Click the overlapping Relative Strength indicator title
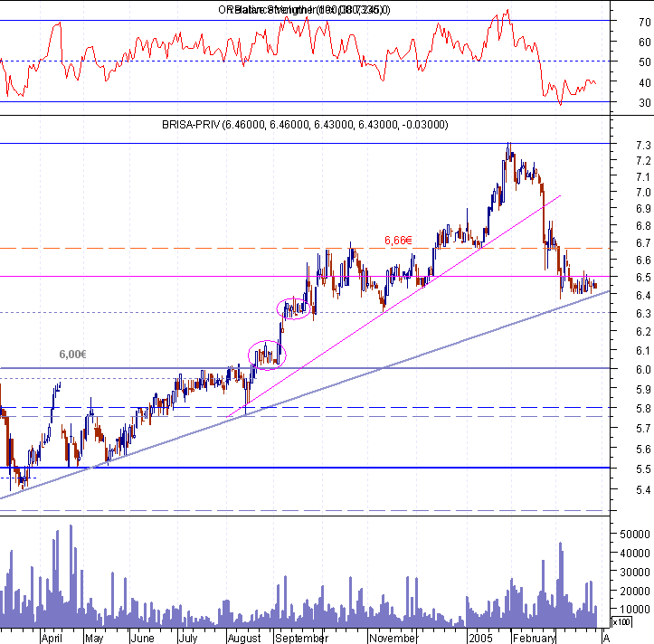The image size is (654, 644). [304, 10]
